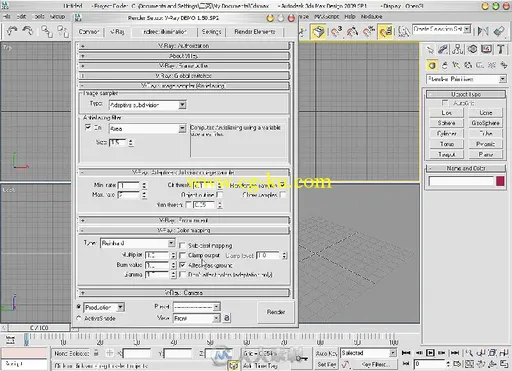Open the Create panel arrow icon
Viewport: 512px width, 371px height.
(x=430, y=50)
